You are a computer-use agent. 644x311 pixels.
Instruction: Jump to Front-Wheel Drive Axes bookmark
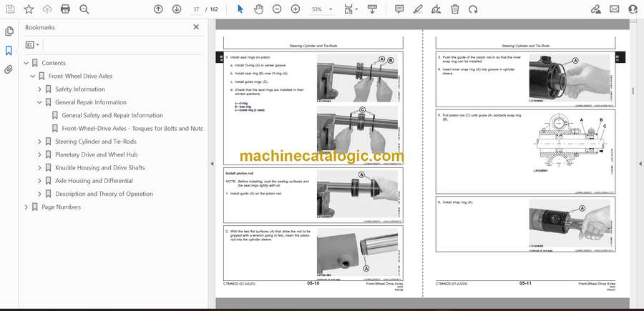tap(80, 76)
